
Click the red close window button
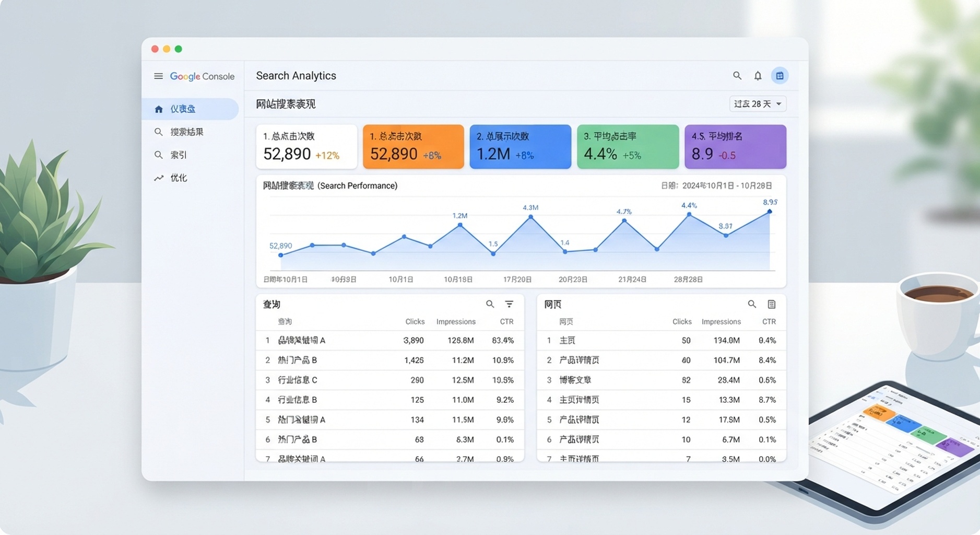tap(155, 49)
